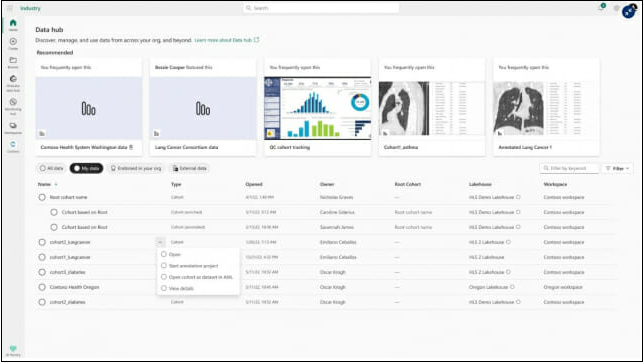
Task: Open Contoso Health System Washington data card
Action: (x=89, y=107)
